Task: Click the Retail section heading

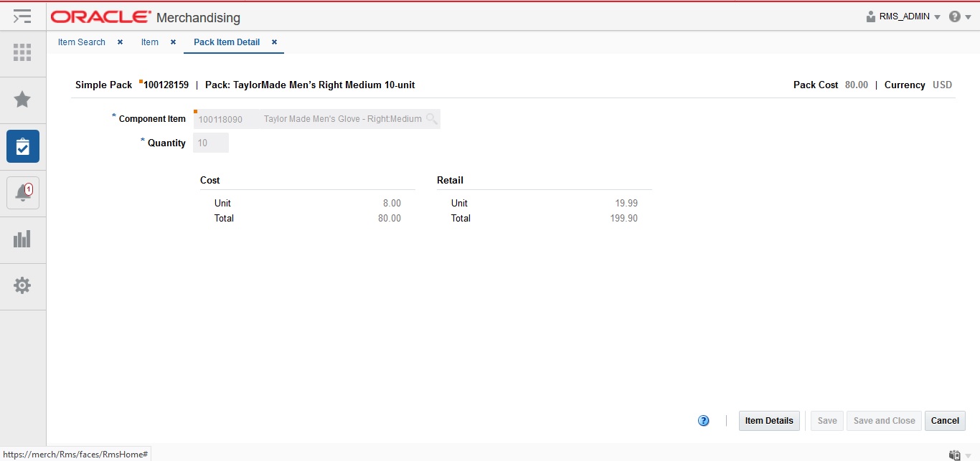Action: 450,180
